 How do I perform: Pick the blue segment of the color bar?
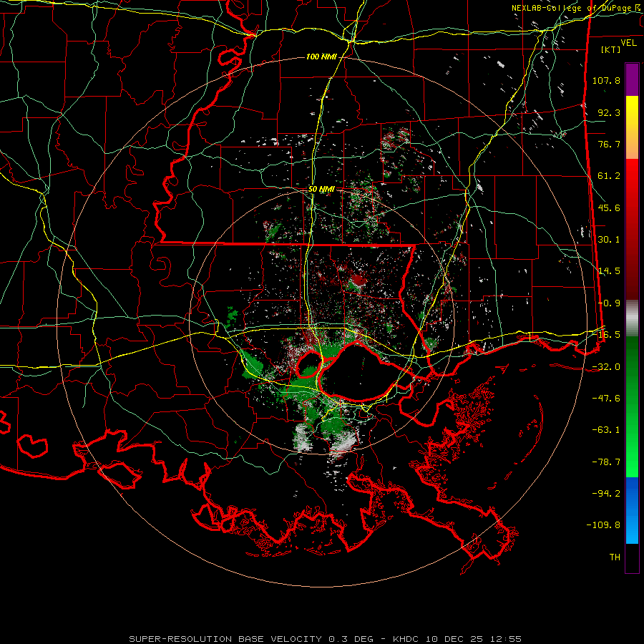632,510
